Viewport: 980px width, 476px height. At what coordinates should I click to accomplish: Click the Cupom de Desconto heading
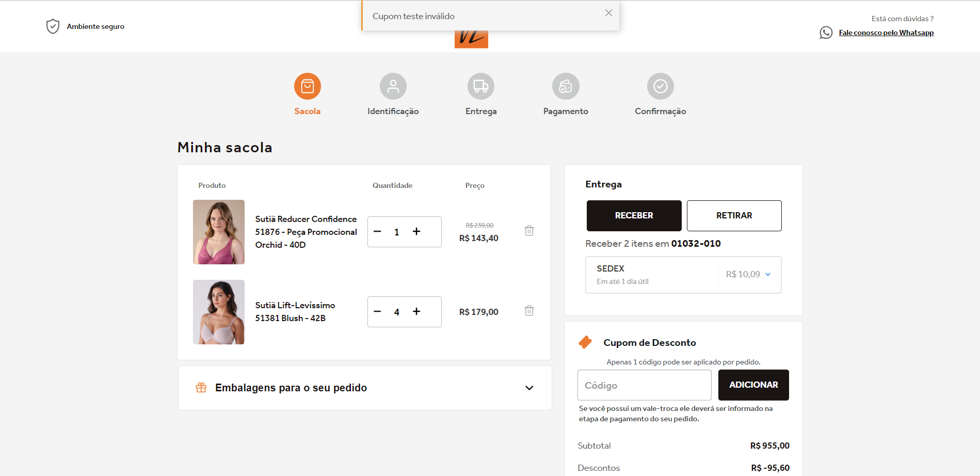[650, 343]
